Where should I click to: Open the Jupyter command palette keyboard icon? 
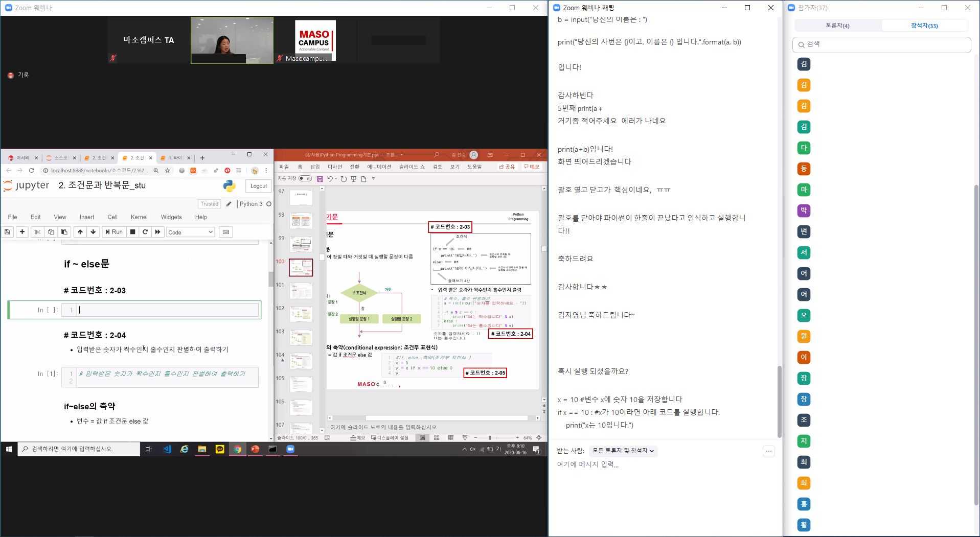click(x=225, y=232)
